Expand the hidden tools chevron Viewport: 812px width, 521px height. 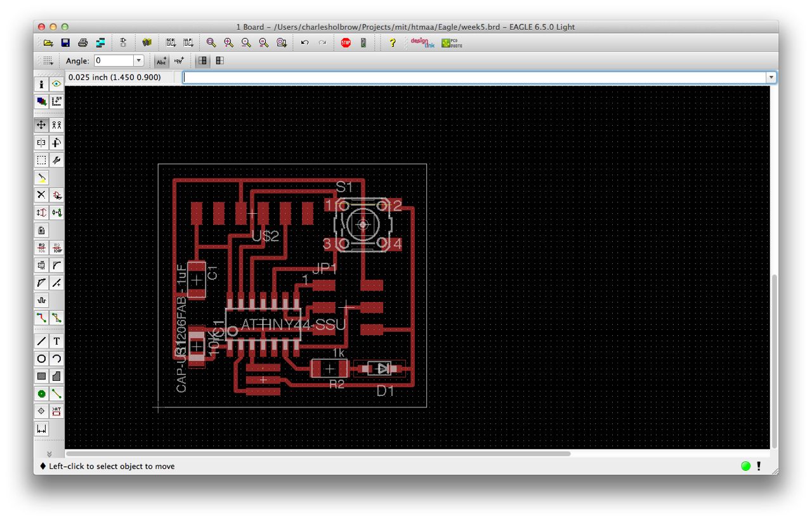[49, 454]
